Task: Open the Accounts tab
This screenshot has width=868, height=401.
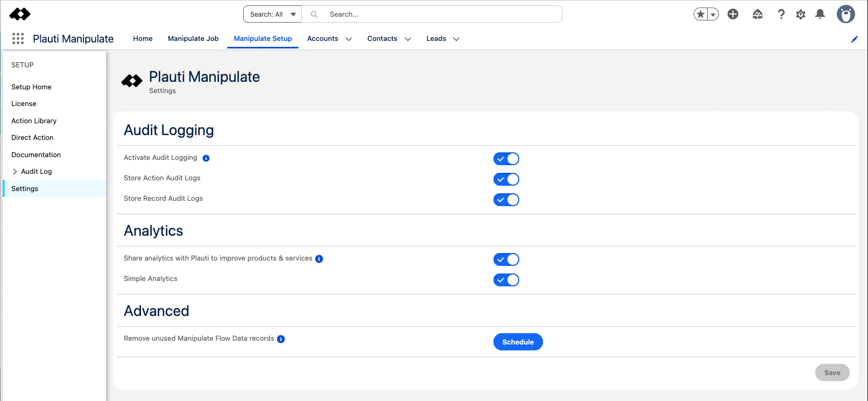Action: (323, 39)
